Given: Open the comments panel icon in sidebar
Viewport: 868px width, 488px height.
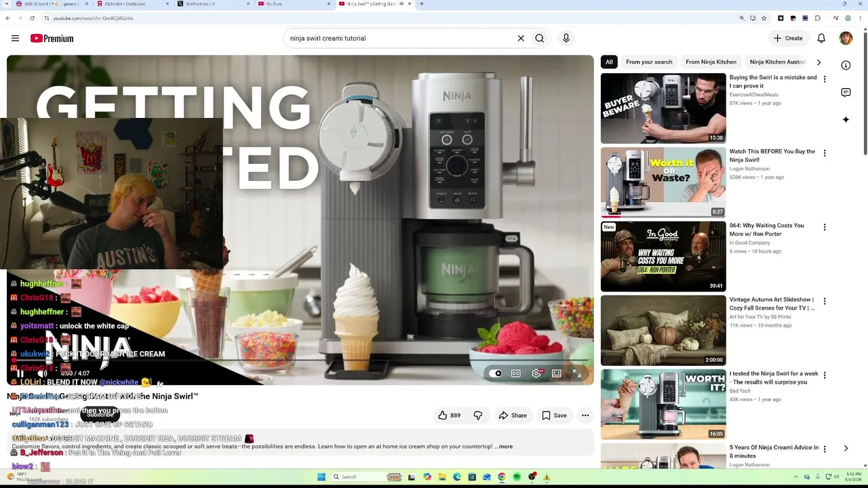Looking at the screenshot, I should tap(846, 92).
